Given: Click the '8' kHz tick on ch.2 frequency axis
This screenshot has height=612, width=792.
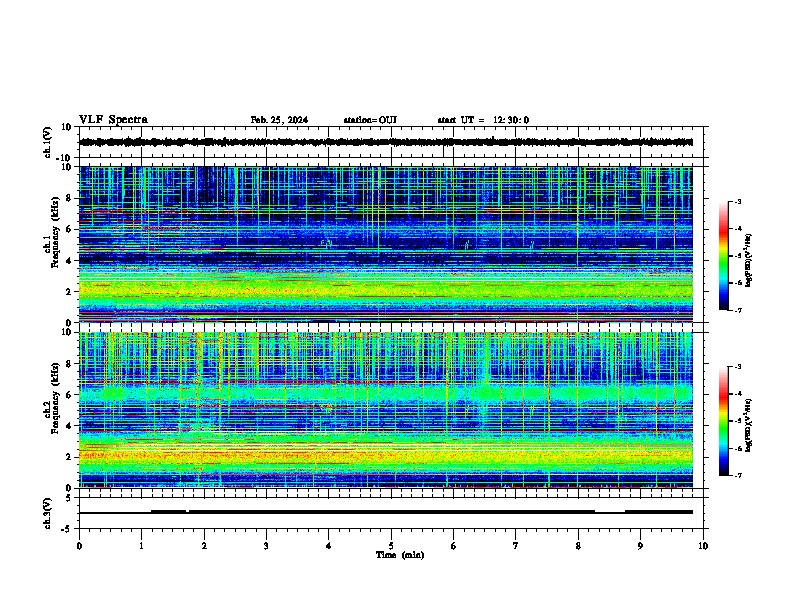Looking at the screenshot, I should (69, 364).
